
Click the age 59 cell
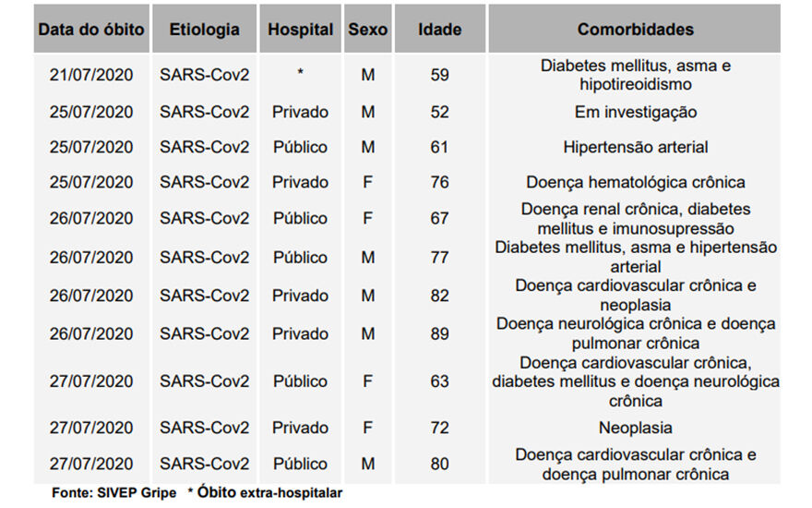pos(439,75)
